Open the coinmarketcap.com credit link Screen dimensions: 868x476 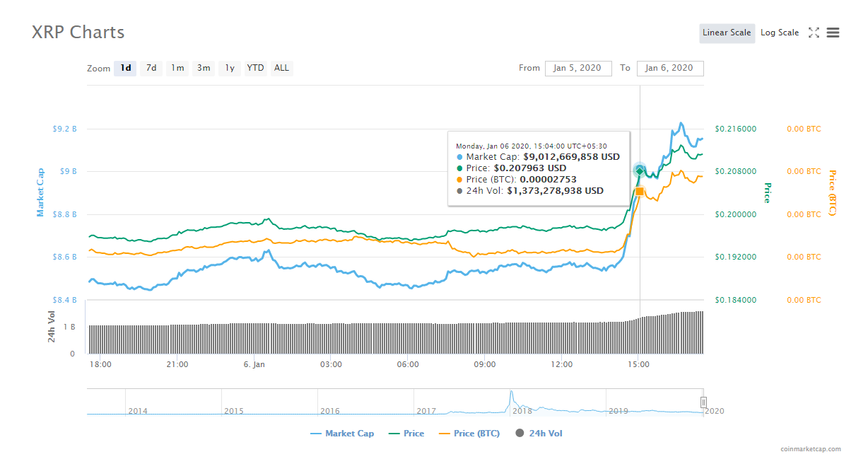click(811, 449)
